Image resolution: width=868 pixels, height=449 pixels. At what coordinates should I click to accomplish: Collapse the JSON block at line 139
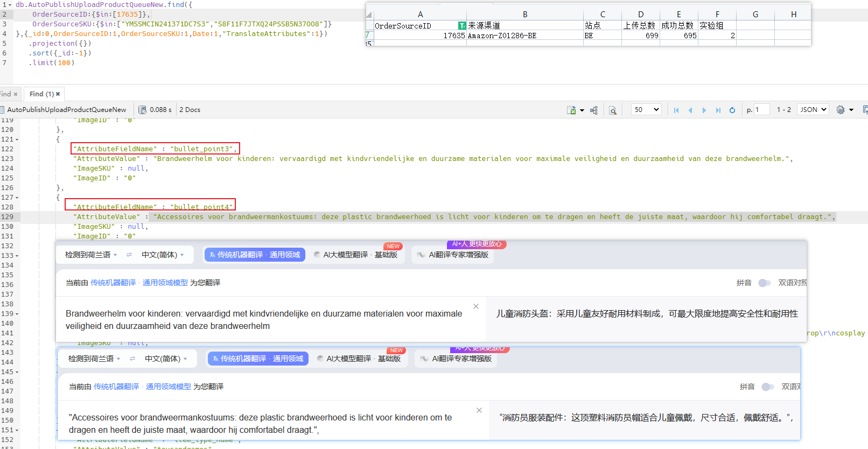coord(17,314)
